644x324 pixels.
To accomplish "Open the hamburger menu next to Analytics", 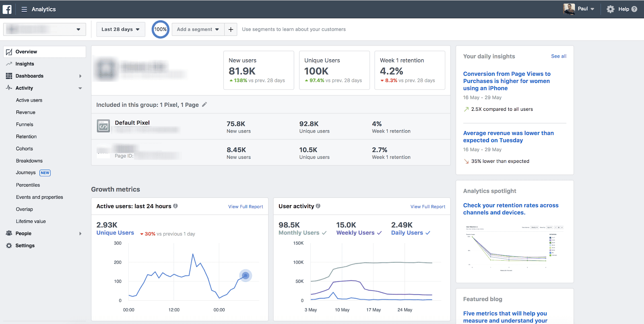I will coord(24,9).
